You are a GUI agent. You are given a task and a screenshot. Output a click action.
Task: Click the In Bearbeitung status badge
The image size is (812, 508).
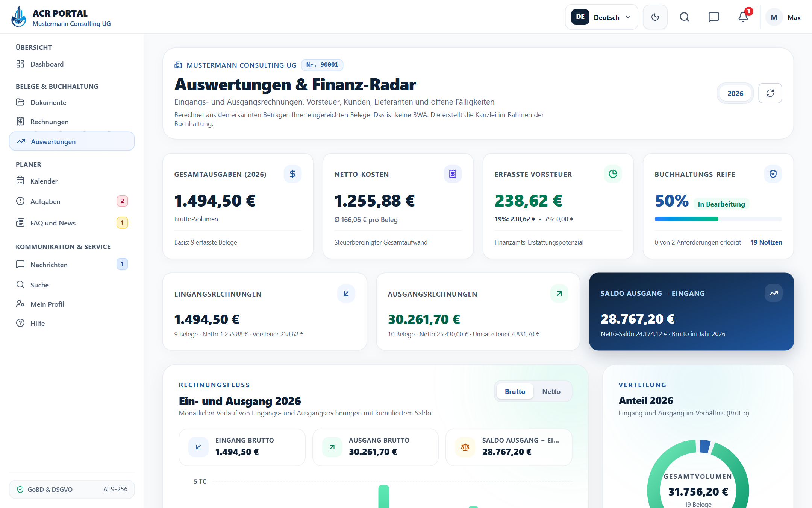click(x=721, y=204)
